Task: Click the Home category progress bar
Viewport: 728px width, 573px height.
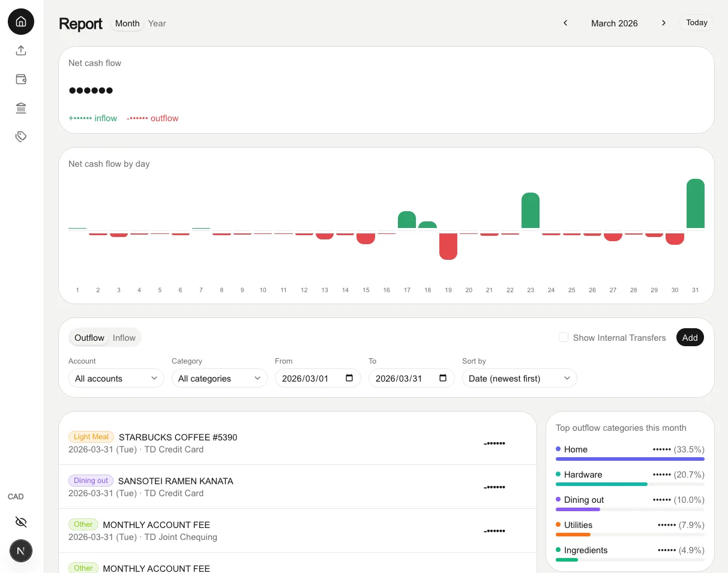Action: 630,459
